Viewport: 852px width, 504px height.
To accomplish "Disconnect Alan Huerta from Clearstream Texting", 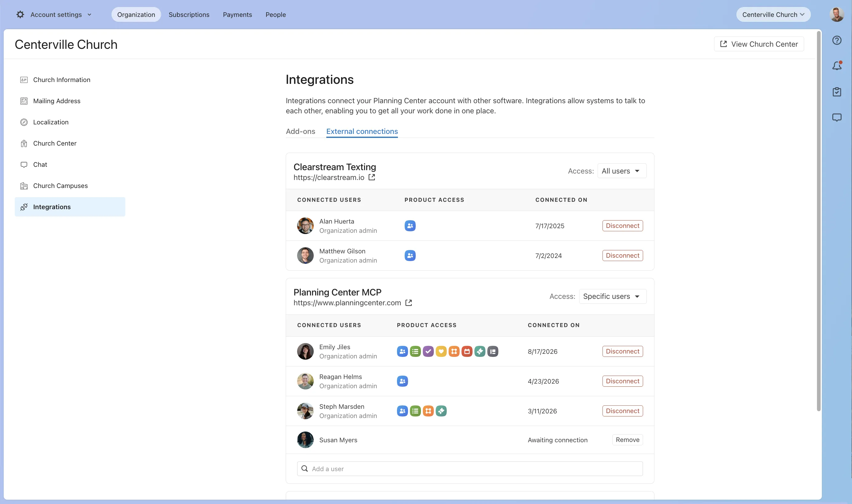I will tap(623, 226).
